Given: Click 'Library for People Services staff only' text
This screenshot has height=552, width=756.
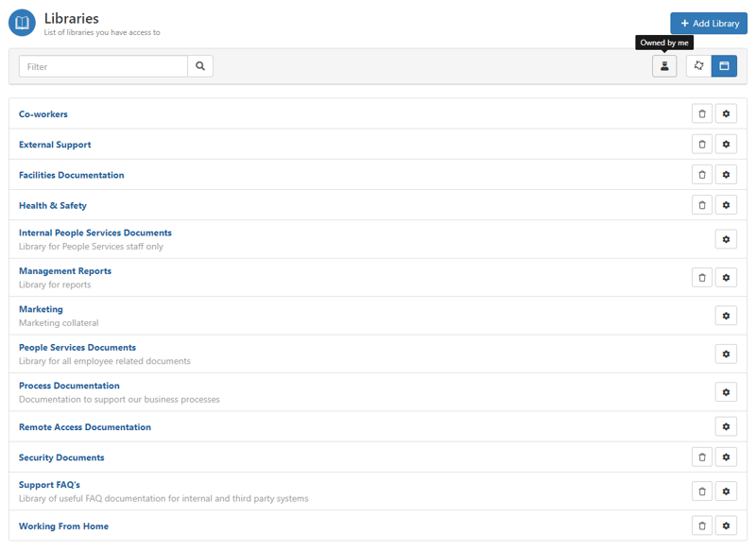Looking at the screenshot, I should coord(91,247).
